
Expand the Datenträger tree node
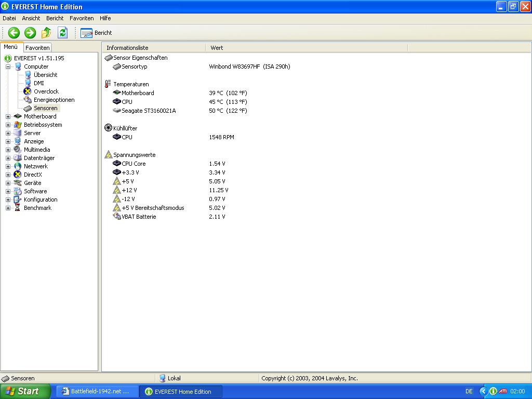[x=8, y=158]
